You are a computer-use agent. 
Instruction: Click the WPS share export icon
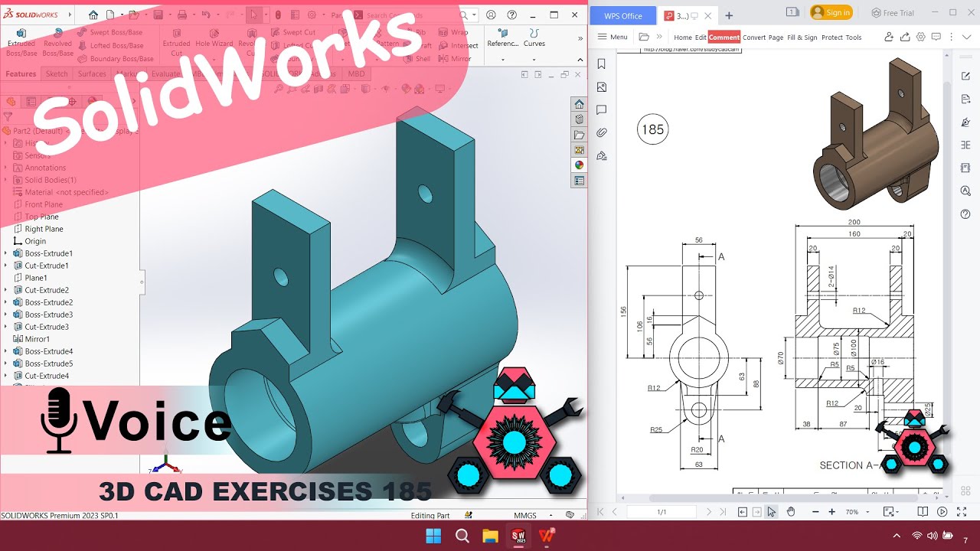coord(905,37)
